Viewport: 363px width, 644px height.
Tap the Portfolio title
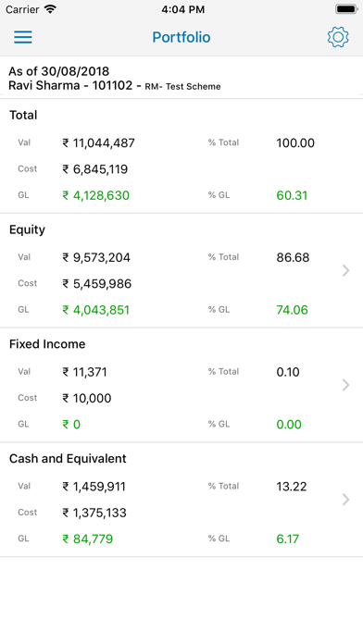click(x=181, y=37)
